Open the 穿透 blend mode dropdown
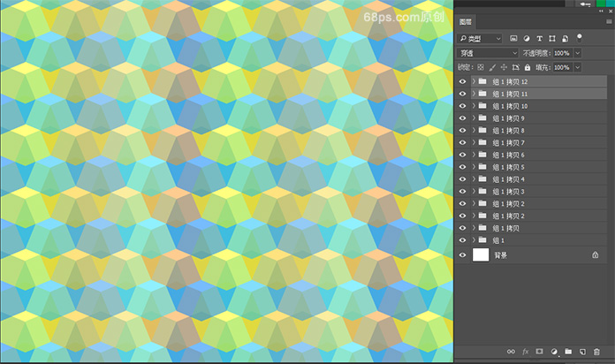The height and width of the screenshot is (364, 615). click(x=489, y=53)
